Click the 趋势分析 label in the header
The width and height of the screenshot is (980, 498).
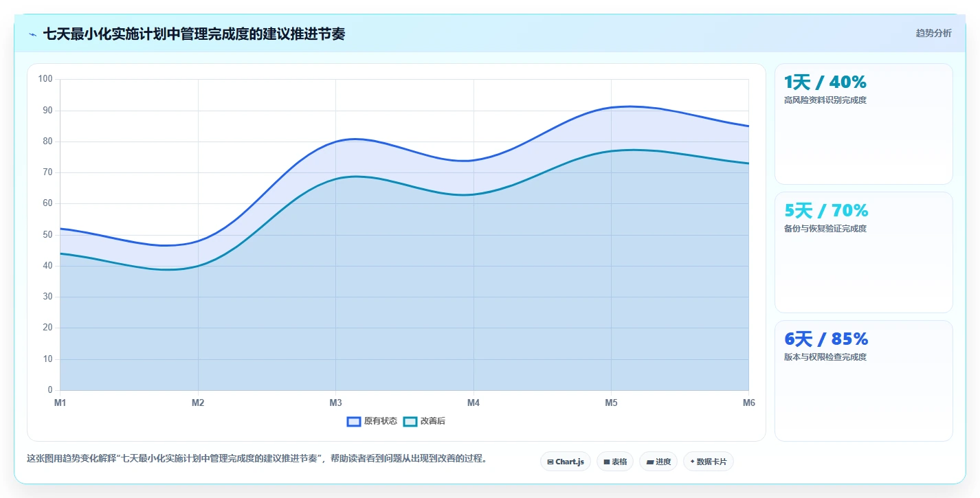[933, 33]
